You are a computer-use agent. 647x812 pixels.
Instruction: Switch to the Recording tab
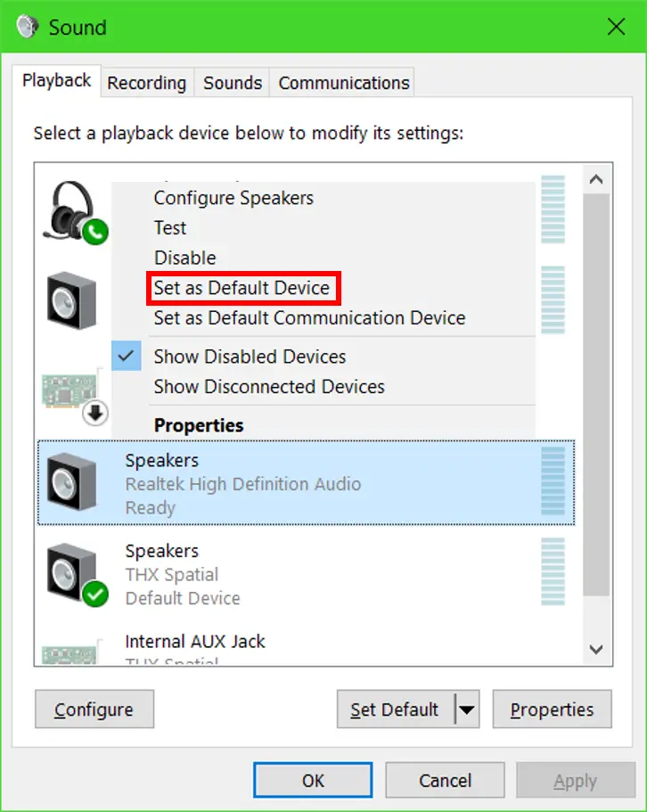[146, 83]
